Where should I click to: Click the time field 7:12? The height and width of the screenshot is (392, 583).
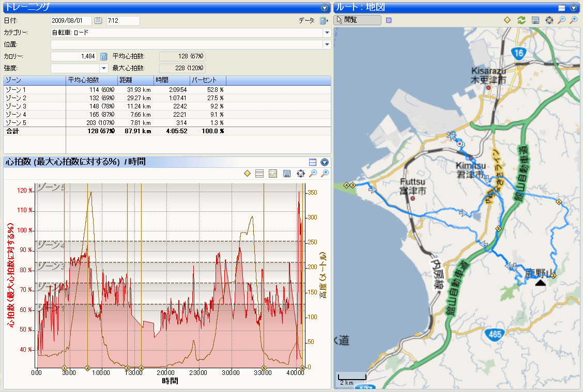click(123, 21)
